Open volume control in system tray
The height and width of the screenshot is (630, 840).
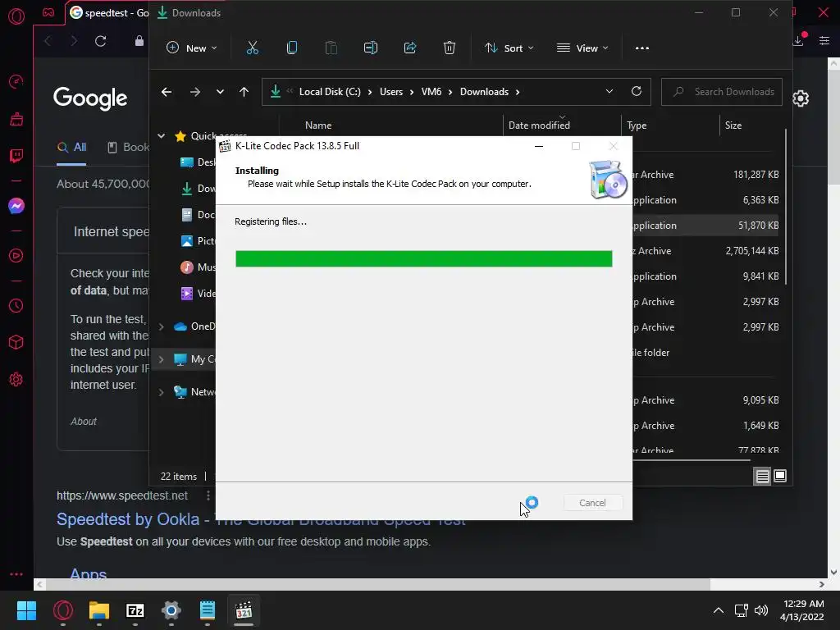click(760, 610)
